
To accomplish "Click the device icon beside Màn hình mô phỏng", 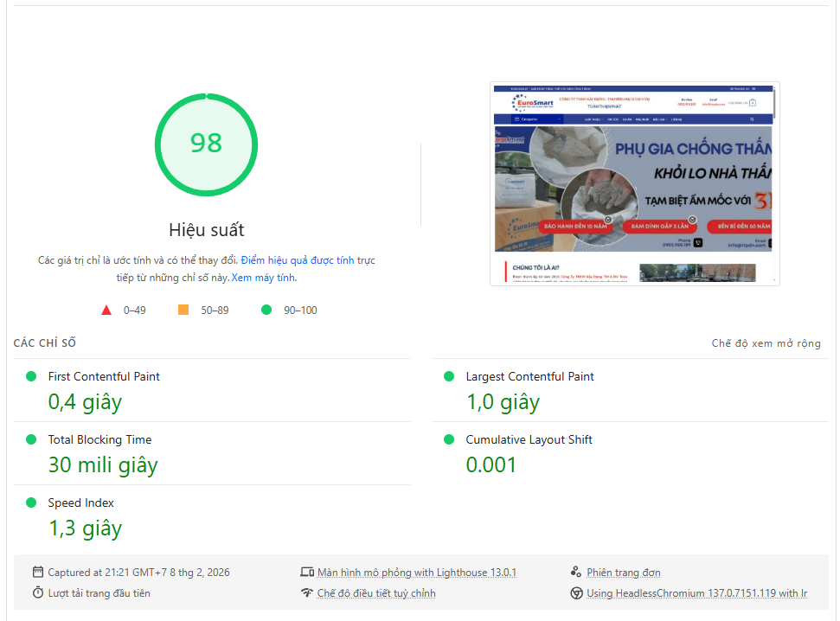I will click(x=307, y=572).
